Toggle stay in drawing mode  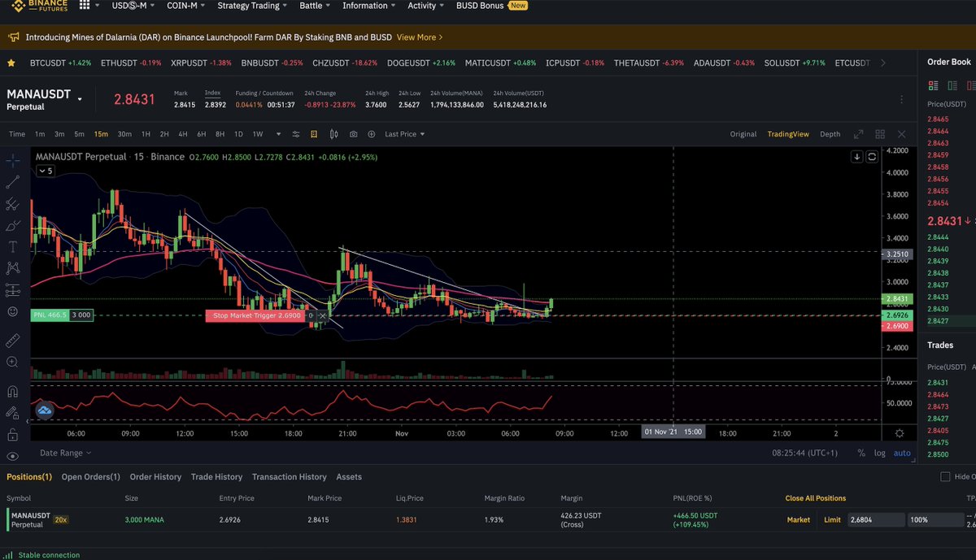12,414
